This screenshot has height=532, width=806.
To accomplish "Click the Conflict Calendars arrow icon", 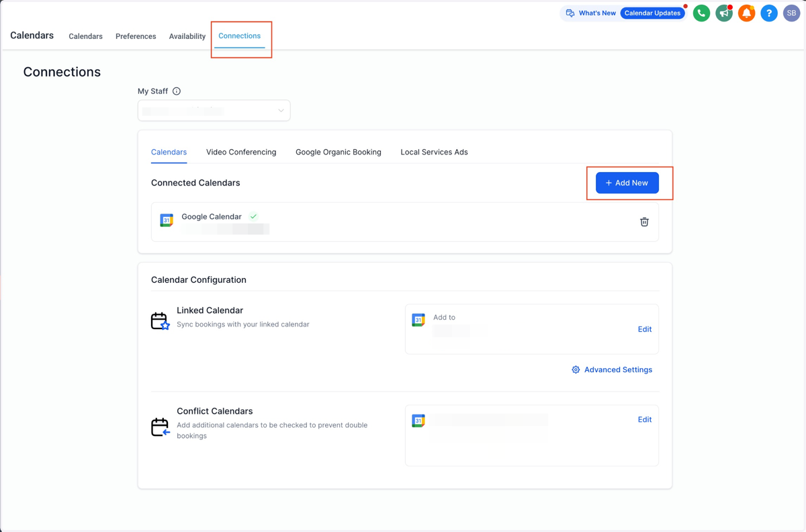I will click(160, 427).
